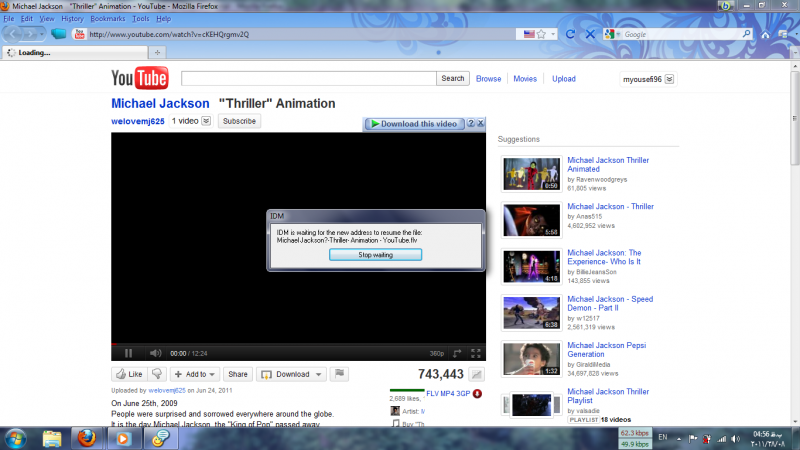Click the YouTube Search button
Screen dimensions: 800x450
tap(453, 78)
